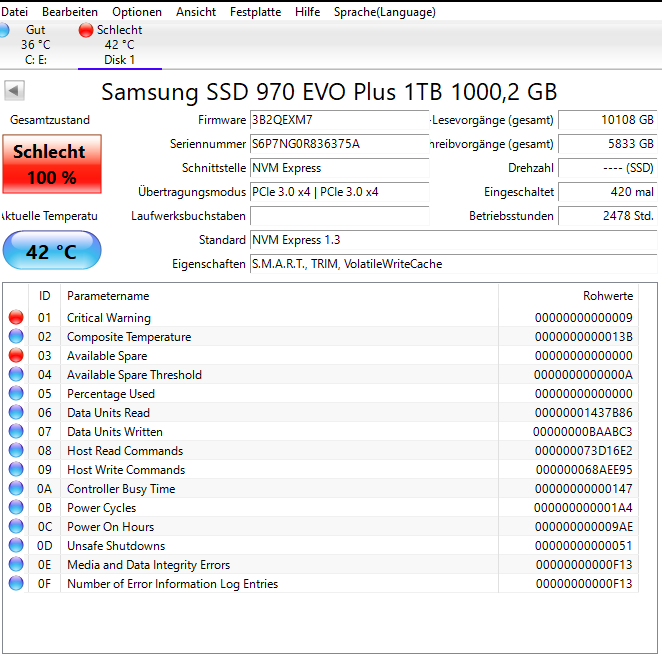662x658 pixels.
Task: Open the Ansicht menu
Action: coord(196,12)
